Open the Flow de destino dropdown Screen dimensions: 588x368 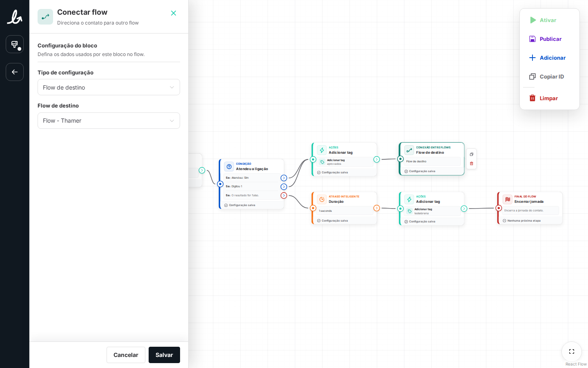tap(109, 121)
